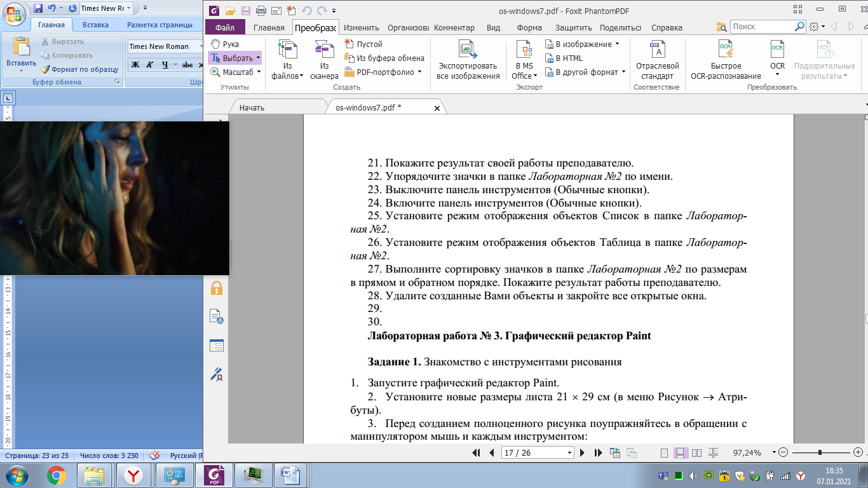Toggle strikethrough (abc) in Word
The height and width of the screenshot is (488, 868).
pyautogui.click(x=187, y=65)
